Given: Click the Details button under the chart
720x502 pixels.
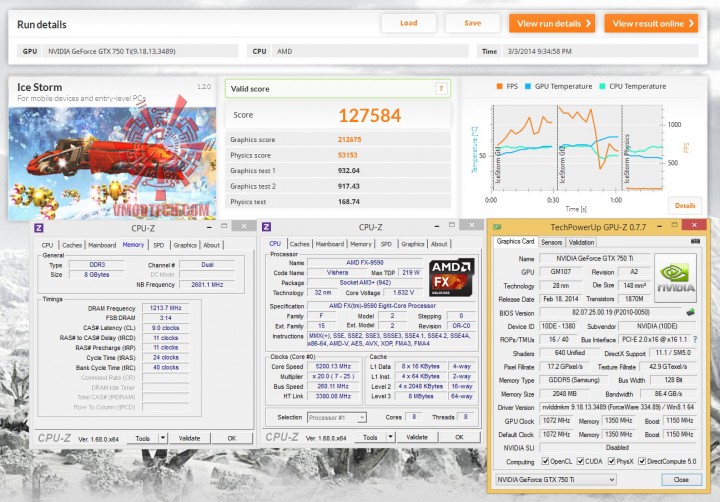Looking at the screenshot, I should click(685, 205).
